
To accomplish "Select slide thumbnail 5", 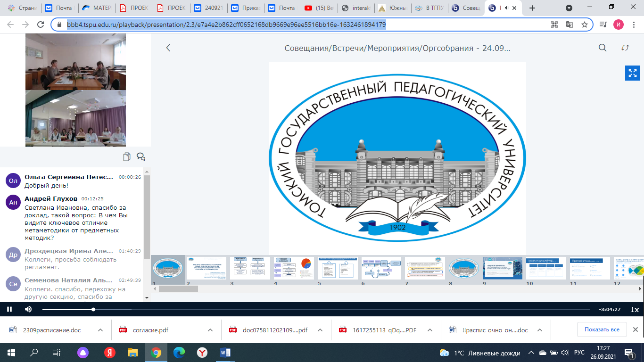I will [338, 268].
